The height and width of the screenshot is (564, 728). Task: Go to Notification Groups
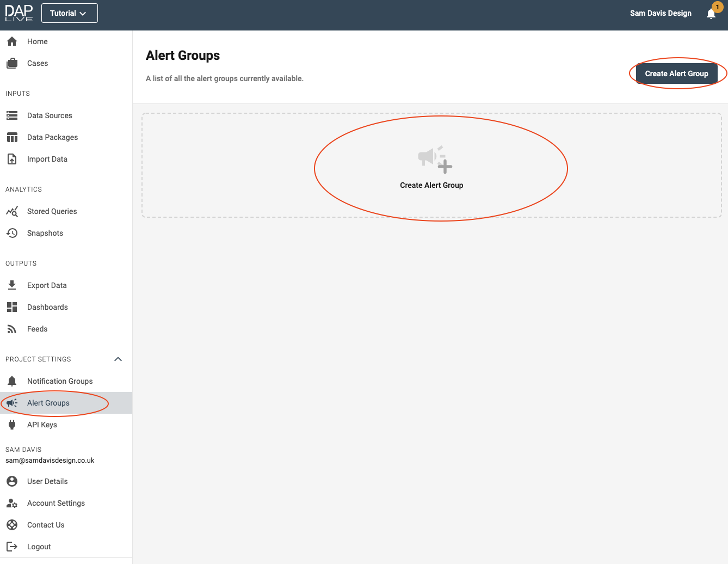click(x=60, y=381)
